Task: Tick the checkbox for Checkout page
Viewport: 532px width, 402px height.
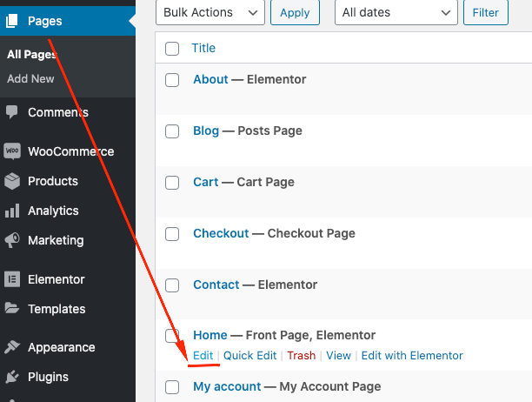Action: tap(172, 234)
